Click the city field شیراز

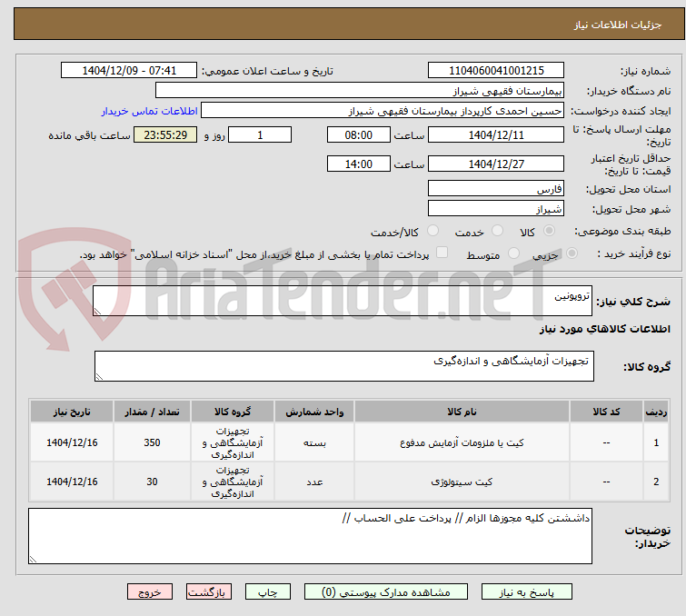[x=496, y=209]
